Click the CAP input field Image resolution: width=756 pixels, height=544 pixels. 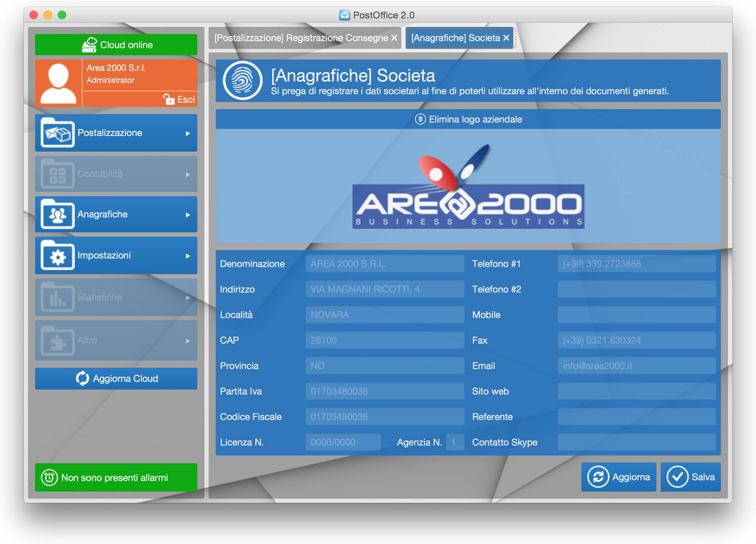click(385, 340)
